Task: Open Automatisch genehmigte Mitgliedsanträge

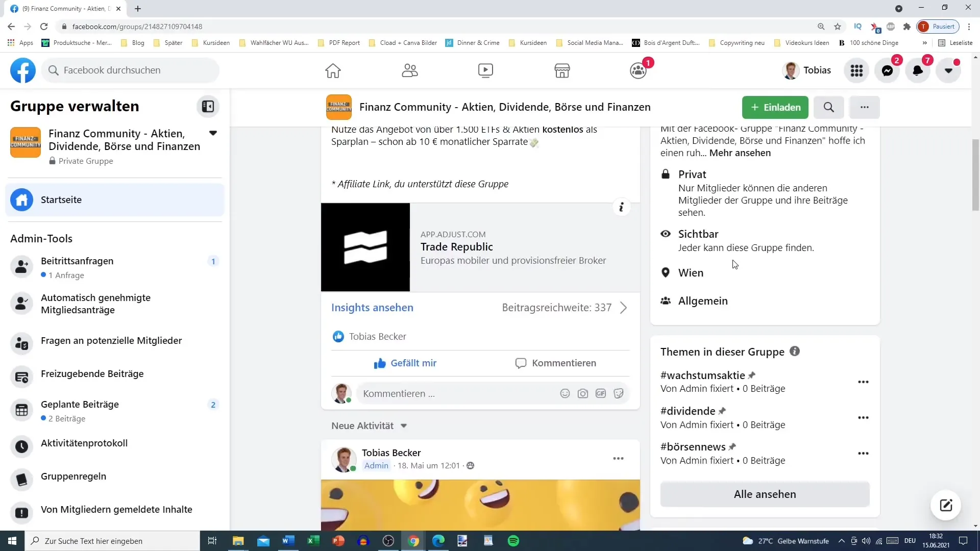Action: (115, 304)
